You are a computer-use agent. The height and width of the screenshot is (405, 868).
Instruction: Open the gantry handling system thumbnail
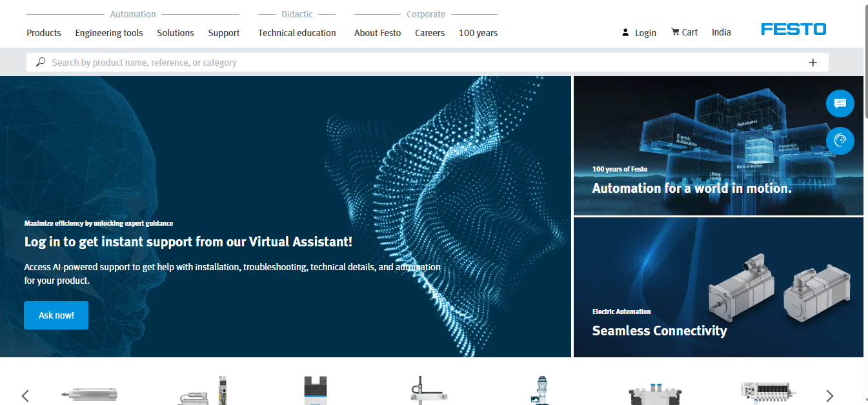pyautogui.click(x=429, y=391)
